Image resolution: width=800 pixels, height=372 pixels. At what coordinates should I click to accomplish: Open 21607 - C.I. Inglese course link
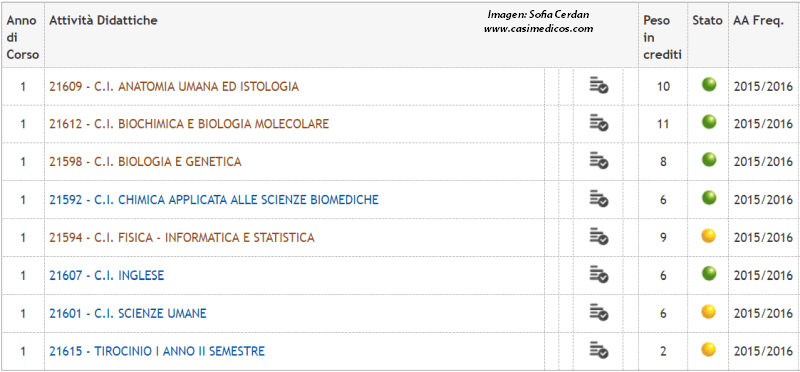[107, 276]
